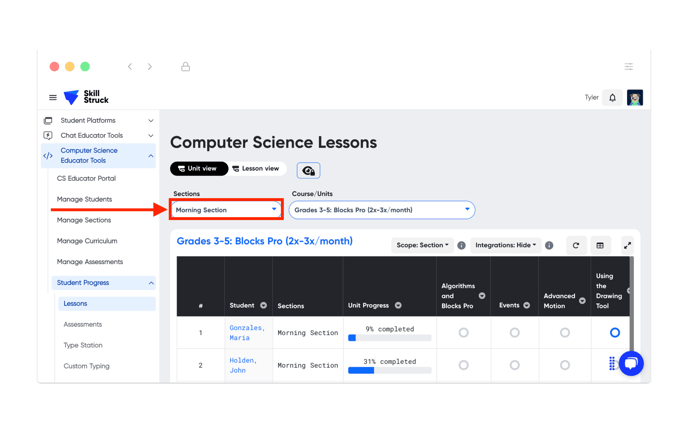Click the info icon next to Scope: Section
Screen dimensions: 688x430
point(461,245)
